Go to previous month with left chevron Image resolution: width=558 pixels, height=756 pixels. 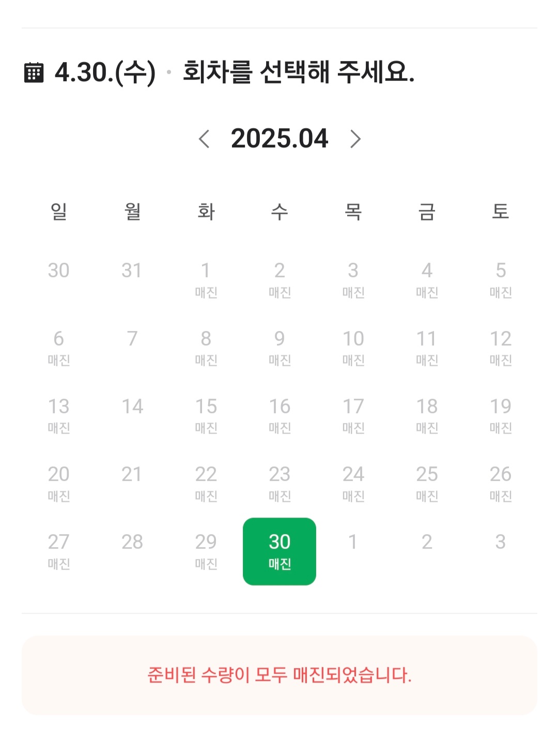(205, 139)
